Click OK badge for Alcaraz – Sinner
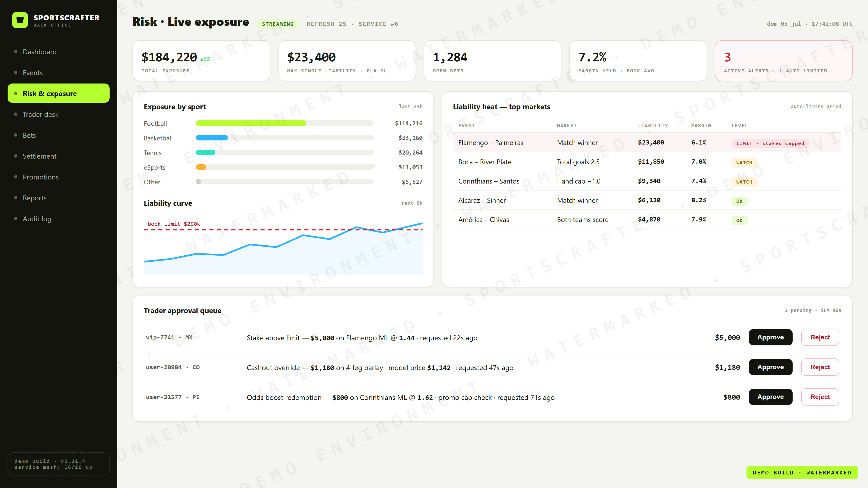The width and height of the screenshot is (868, 488). click(739, 201)
